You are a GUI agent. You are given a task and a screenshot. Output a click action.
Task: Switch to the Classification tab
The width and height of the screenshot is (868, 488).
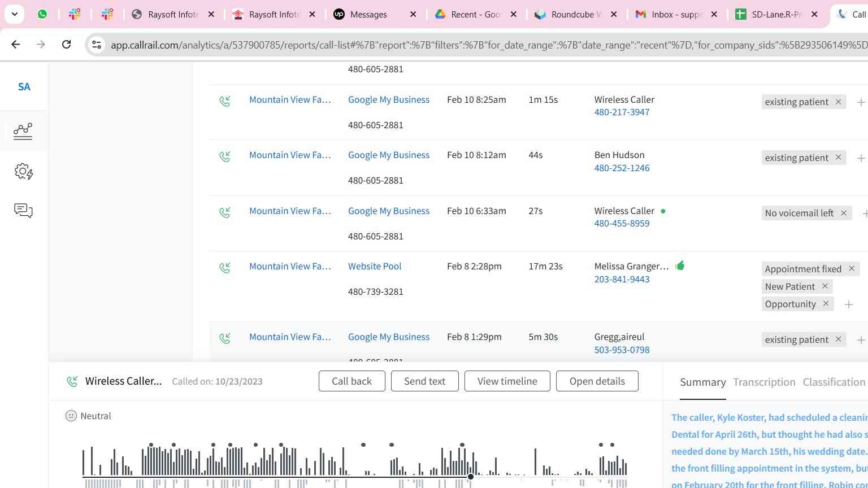(x=834, y=382)
